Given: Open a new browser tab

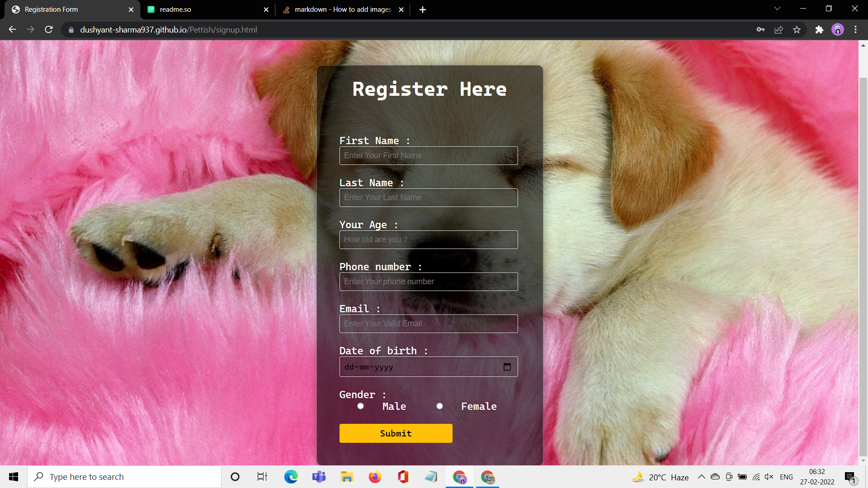Looking at the screenshot, I should click(422, 9).
